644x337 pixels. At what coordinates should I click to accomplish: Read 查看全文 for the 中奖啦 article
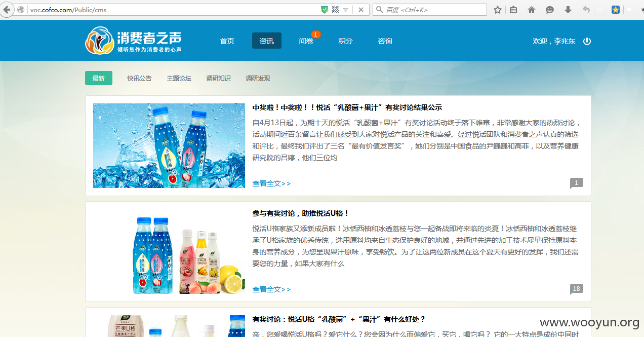pos(271,183)
